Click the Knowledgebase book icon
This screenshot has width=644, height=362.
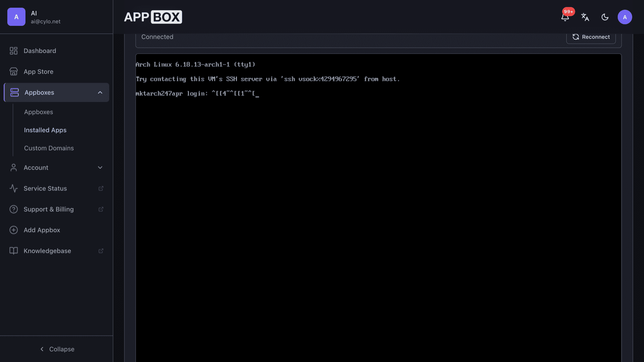13,251
